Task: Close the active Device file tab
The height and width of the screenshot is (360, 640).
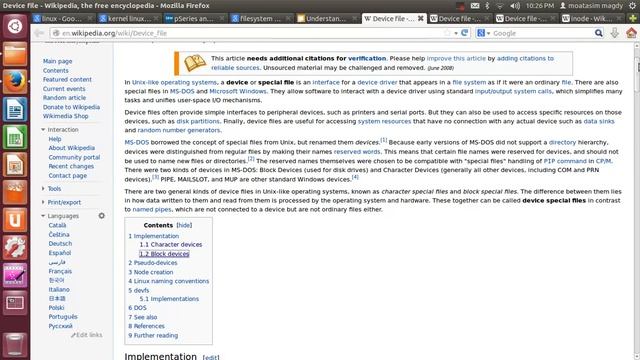Action: tap(420, 18)
